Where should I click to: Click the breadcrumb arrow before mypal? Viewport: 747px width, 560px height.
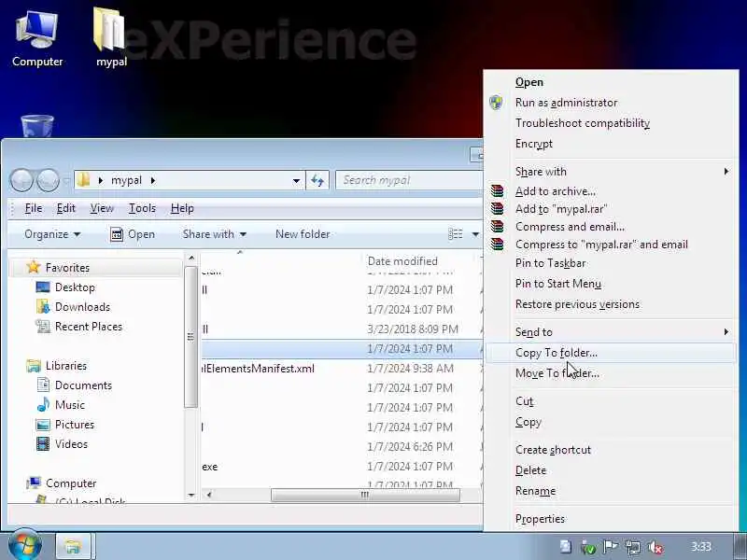point(101,180)
